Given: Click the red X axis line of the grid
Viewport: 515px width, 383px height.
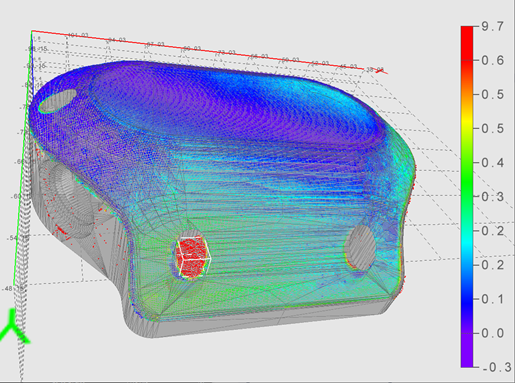Looking at the screenshot, I should (x=209, y=51).
